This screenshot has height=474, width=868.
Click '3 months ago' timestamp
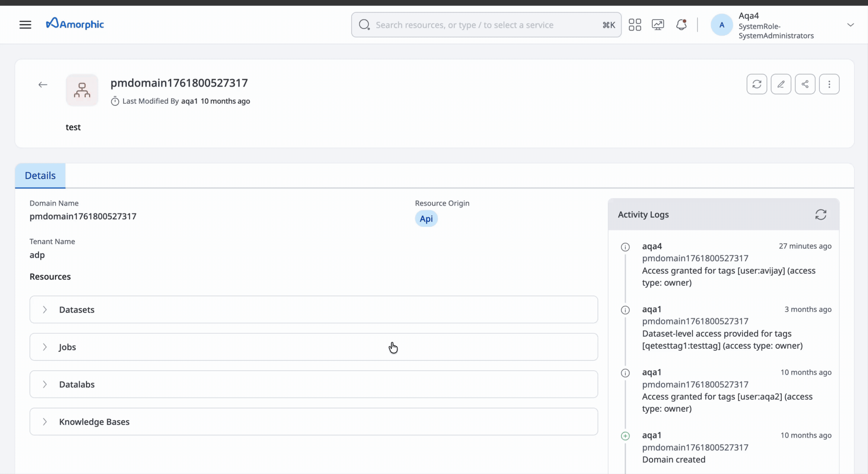[808, 309]
